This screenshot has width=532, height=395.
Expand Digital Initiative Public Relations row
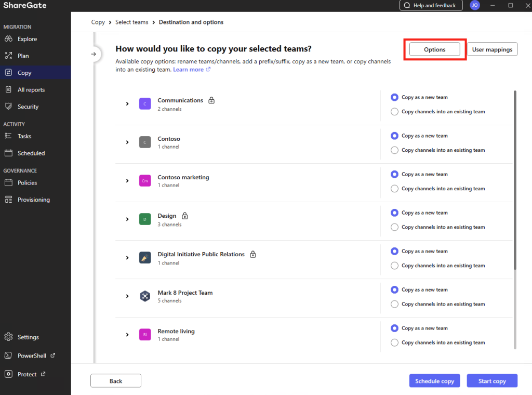coord(127,258)
